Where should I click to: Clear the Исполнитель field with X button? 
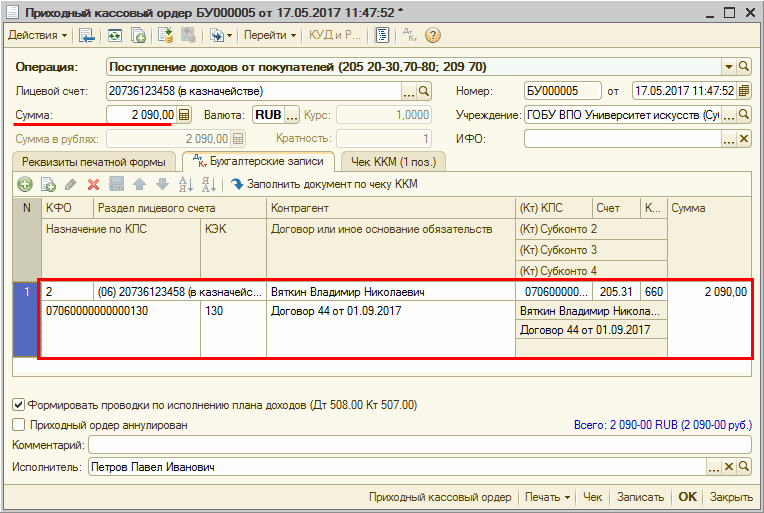click(x=729, y=467)
